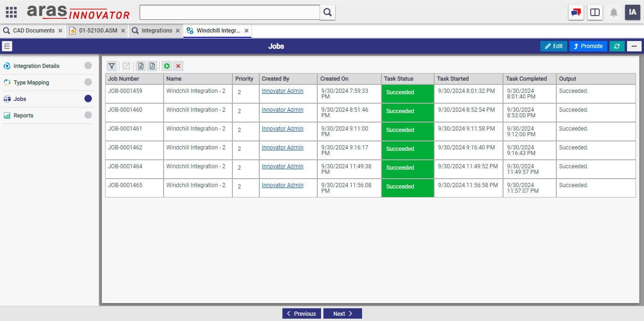Close the Integrations tab
Viewport: 644px width, 321px height.
click(178, 31)
